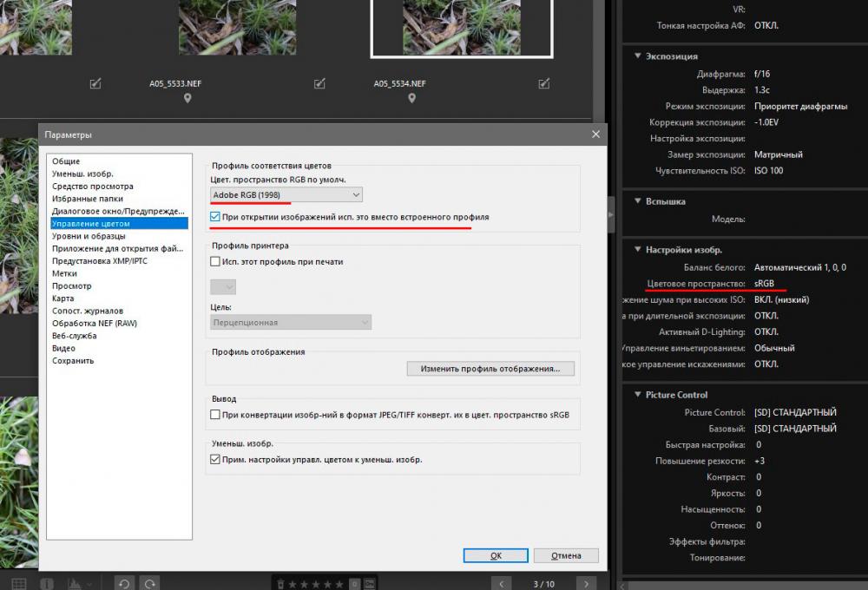Select Сопост. журналов category
868x590 pixels.
pyautogui.click(x=119, y=311)
